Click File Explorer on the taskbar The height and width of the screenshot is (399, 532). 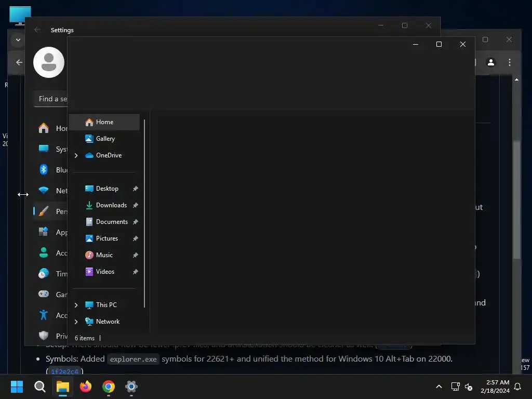[x=63, y=387]
